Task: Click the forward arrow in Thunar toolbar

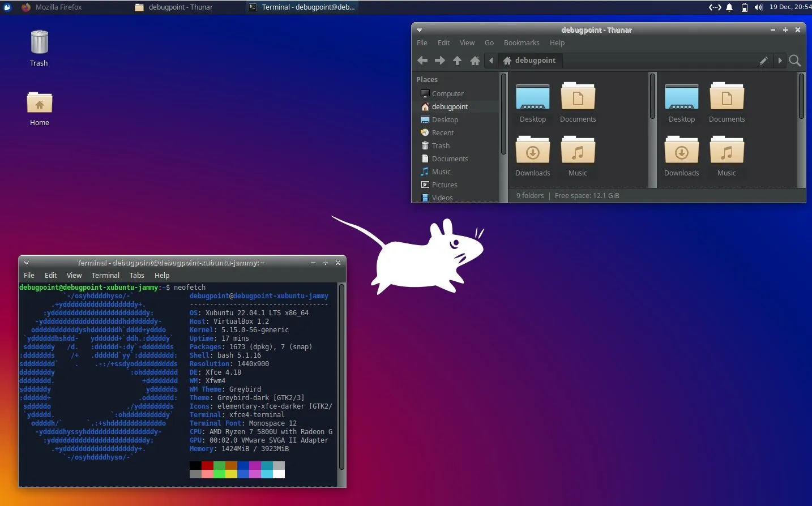Action: [439, 61]
